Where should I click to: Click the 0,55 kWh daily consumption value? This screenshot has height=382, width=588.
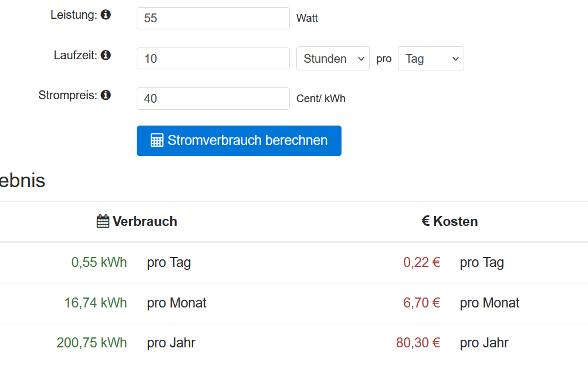tap(99, 262)
